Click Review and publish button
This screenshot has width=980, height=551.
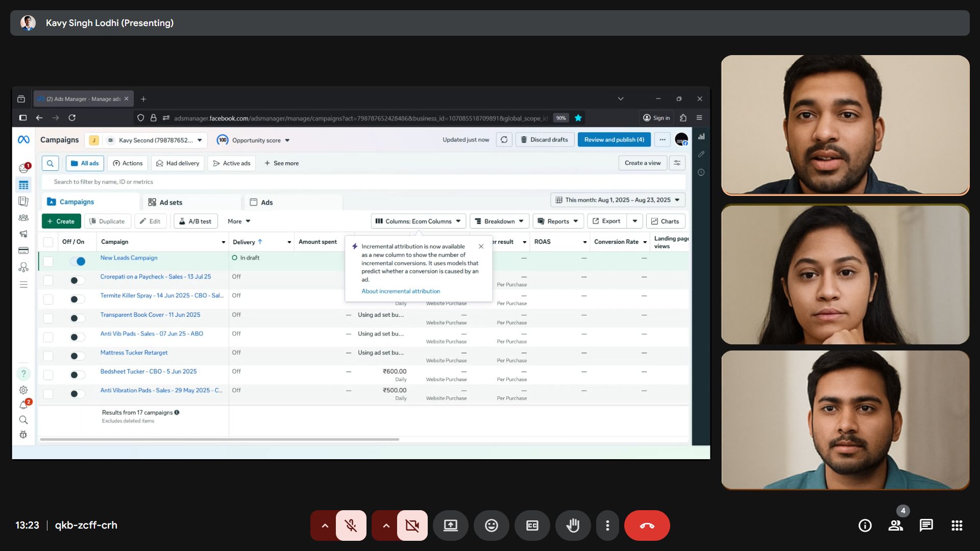coord(614,140)
